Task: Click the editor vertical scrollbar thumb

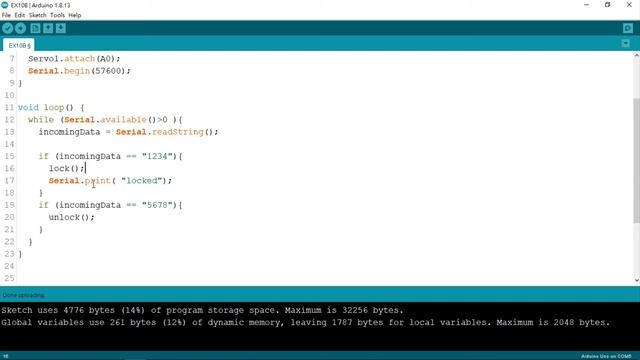Action: (636, 160)
